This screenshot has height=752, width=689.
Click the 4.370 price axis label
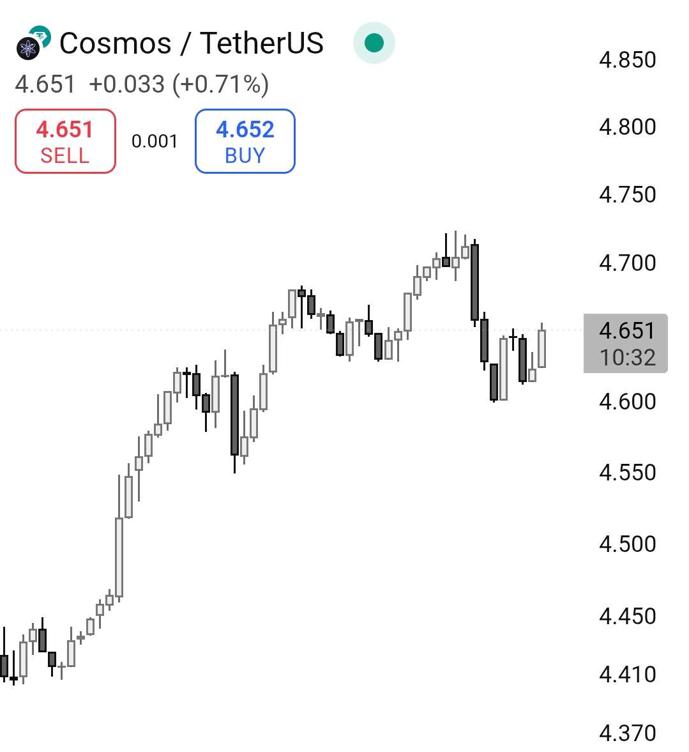pos(627,733)
